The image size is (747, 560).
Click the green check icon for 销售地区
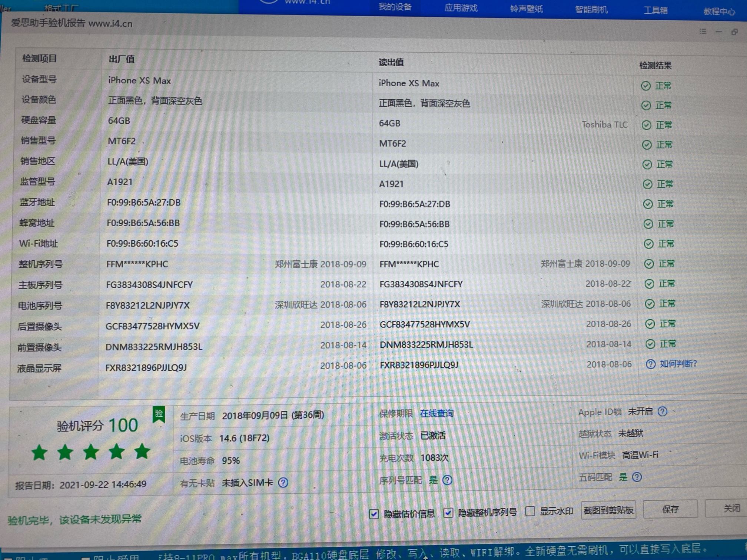[x=647, y=164]
